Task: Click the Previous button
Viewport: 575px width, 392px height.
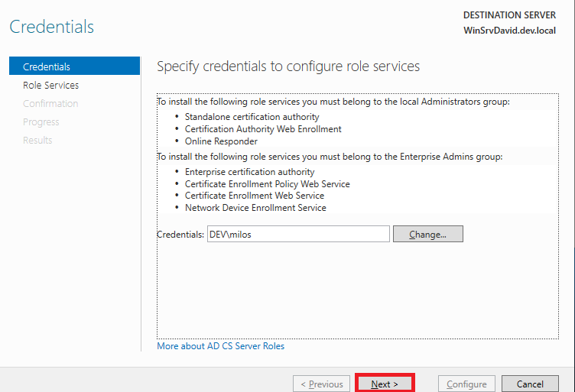Action: tap(321, 384)
